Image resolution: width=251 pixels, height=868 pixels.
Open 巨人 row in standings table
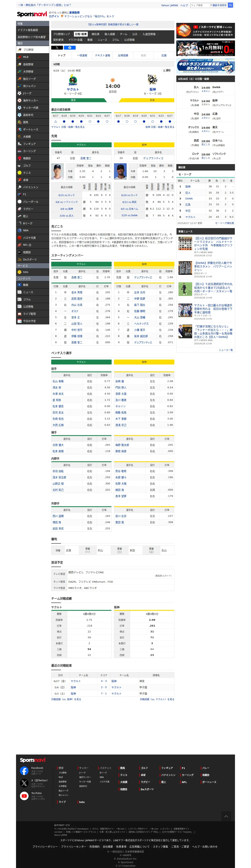(x=205, y=192)
